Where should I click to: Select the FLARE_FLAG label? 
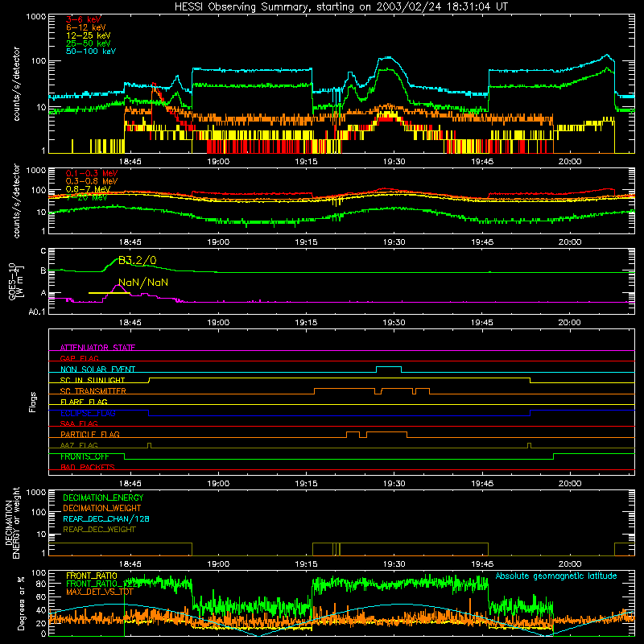point(84,402)
